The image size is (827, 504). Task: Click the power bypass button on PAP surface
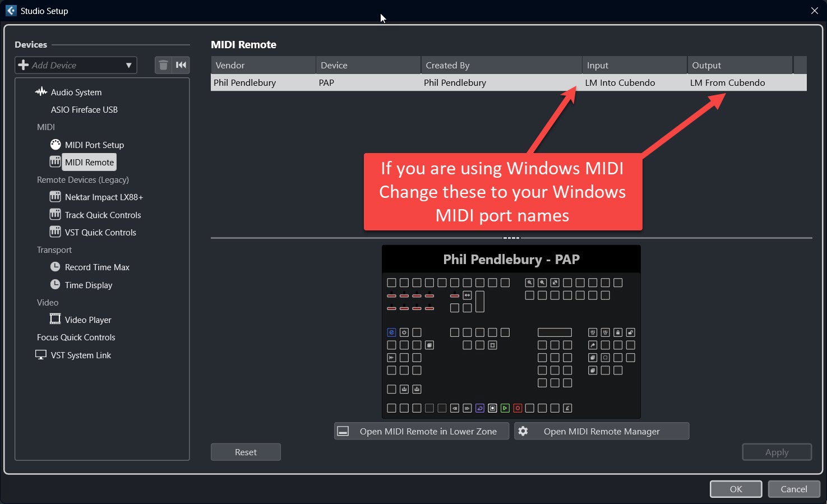click(404, 332)
